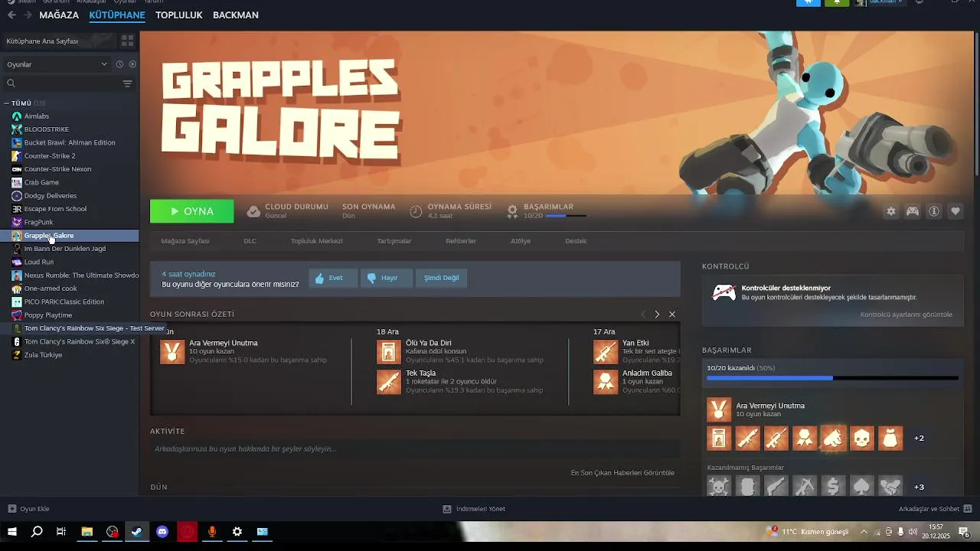980x551 pixels.
Task: Open the BACKMAN profile tab
Action: point(236,15)
